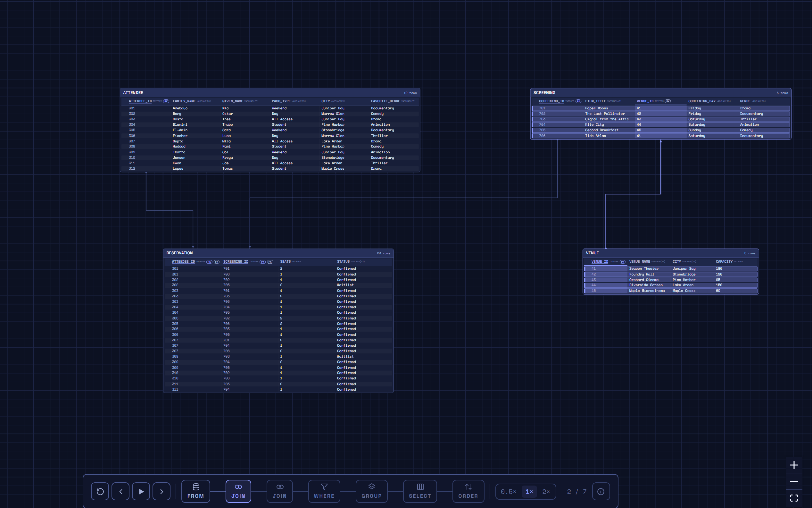Click the FAMILY_NAME column header

point(184,101)
